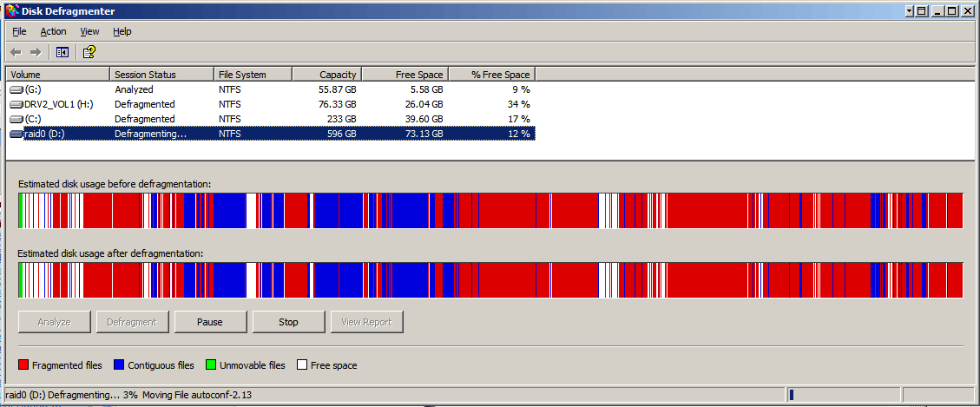980x407 pixels.
Task: Click the 233 GB capacity value
Action: (x=342, y=119)
